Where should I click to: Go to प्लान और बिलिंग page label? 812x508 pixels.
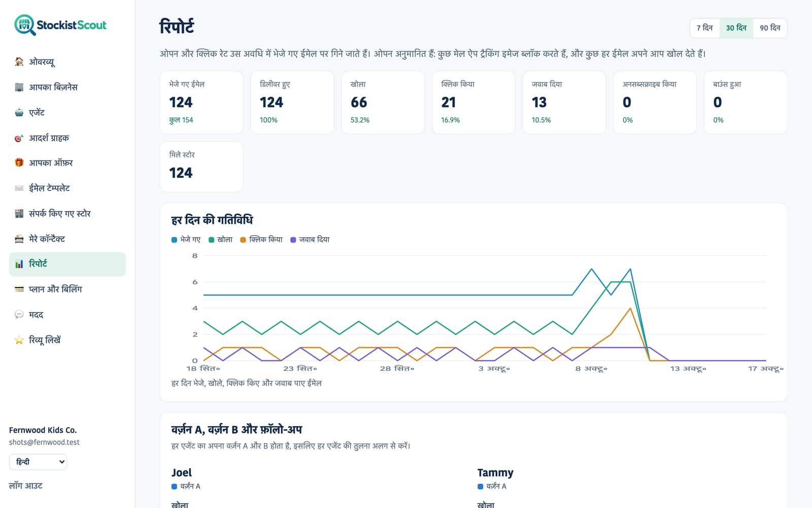click(55, 289)
